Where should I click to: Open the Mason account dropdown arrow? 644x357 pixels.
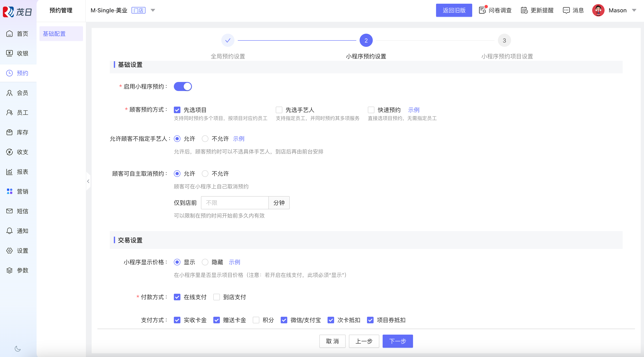[x=634, y=10]
